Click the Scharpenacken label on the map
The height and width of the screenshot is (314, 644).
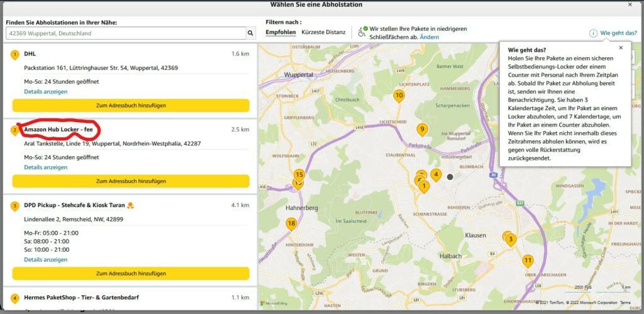click(x=453, y=106)
